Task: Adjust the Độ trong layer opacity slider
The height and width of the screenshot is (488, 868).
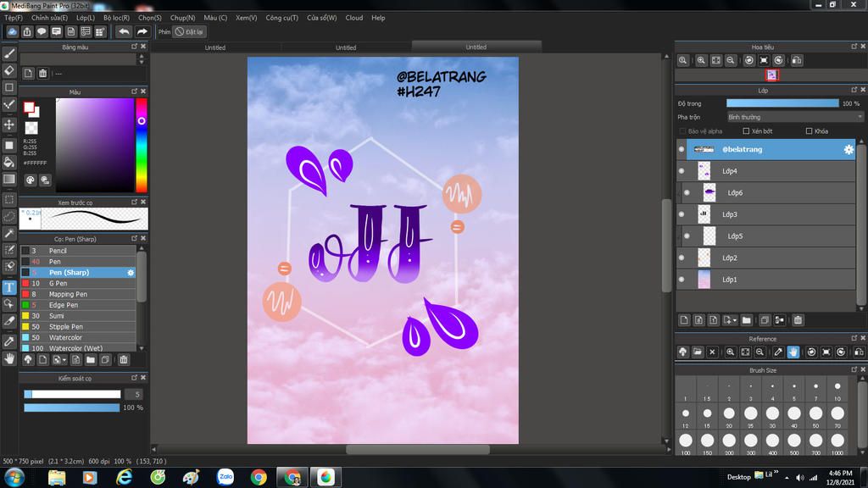Action: (x=782, y=103)
